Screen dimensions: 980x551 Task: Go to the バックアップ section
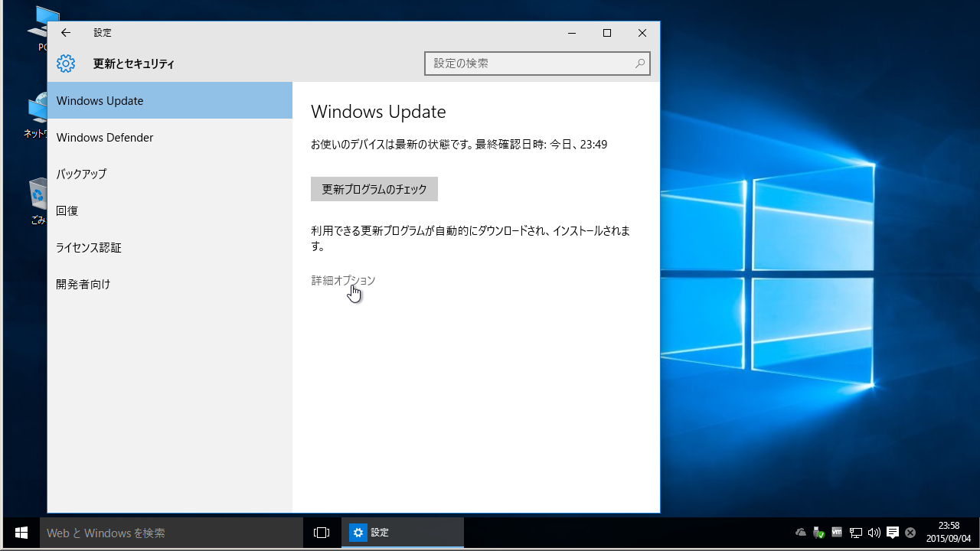coord(170,174)
